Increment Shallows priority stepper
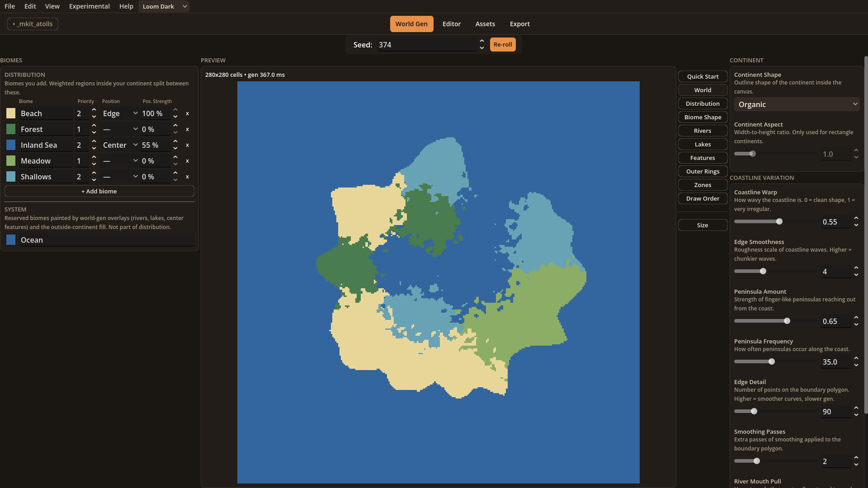Screen dimensions: 868x488 (94, 174)
